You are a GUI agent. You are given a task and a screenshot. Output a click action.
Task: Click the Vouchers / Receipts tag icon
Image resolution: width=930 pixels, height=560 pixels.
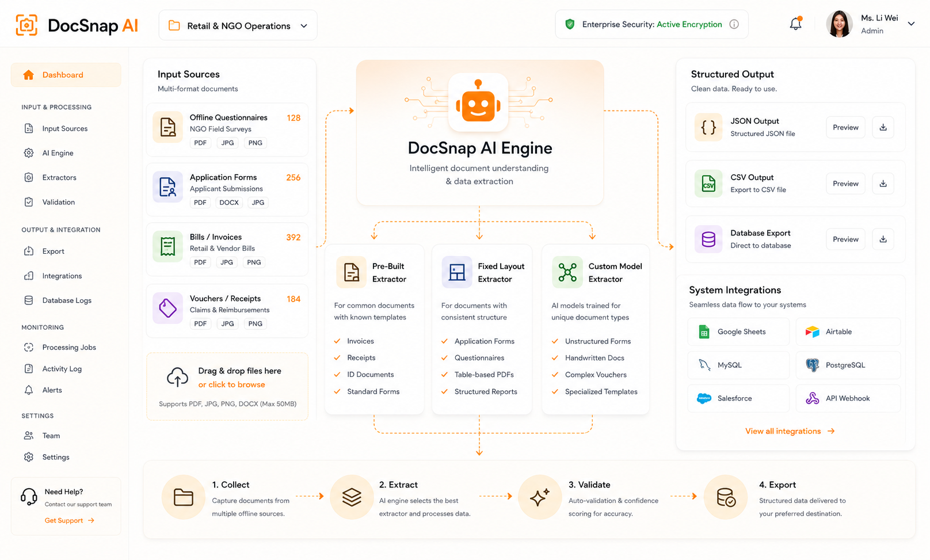coord(167,308)
